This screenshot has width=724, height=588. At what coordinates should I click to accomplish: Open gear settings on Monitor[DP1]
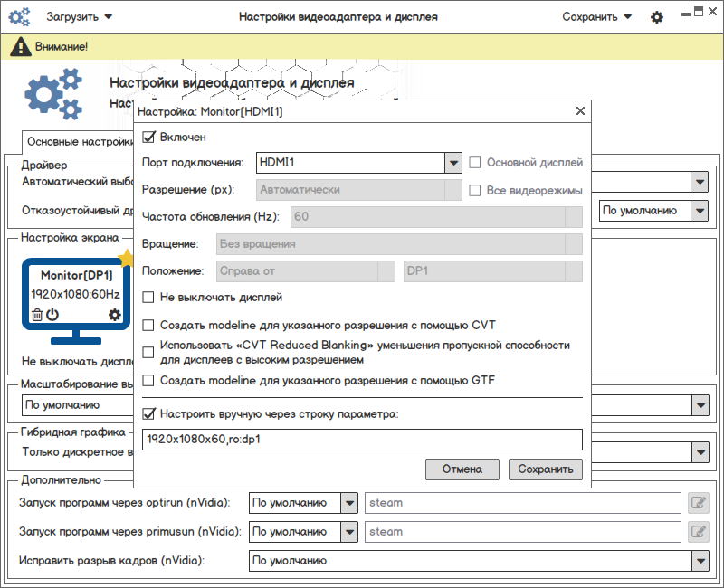115,315
